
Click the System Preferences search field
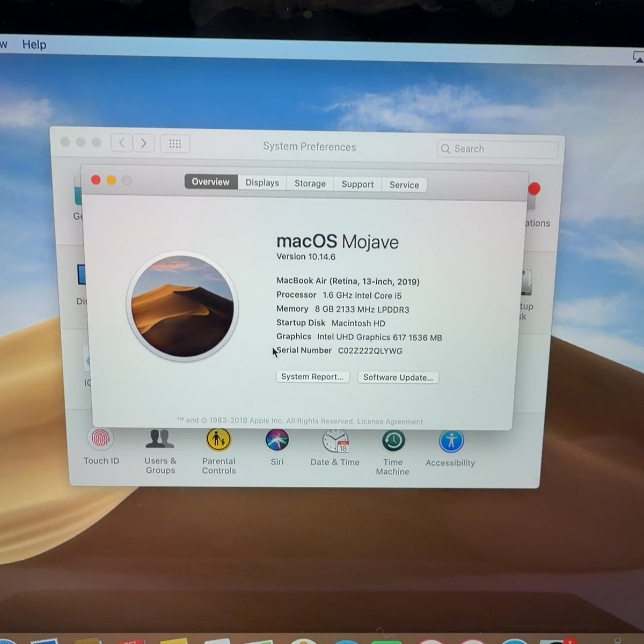tap(497, 149)
